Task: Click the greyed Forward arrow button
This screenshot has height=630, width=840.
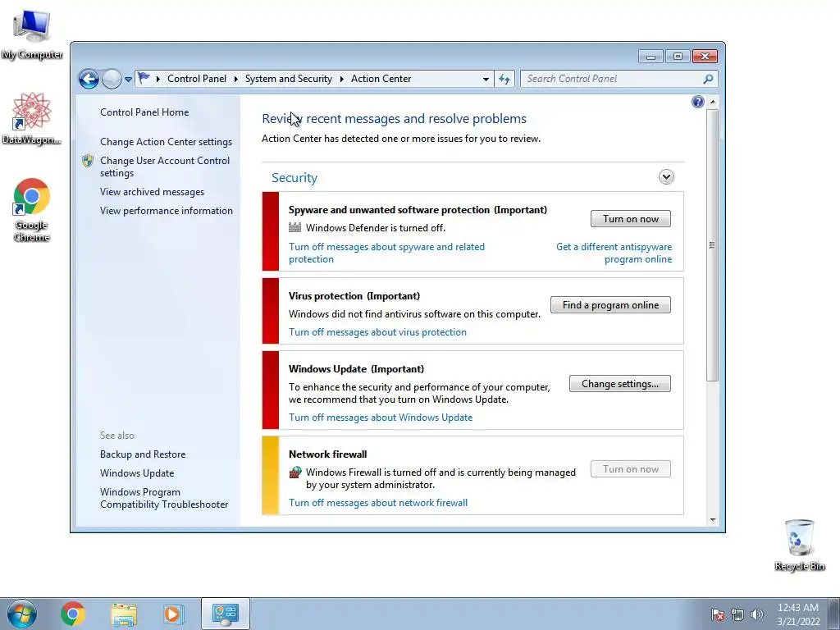Action: coord(112,80)
